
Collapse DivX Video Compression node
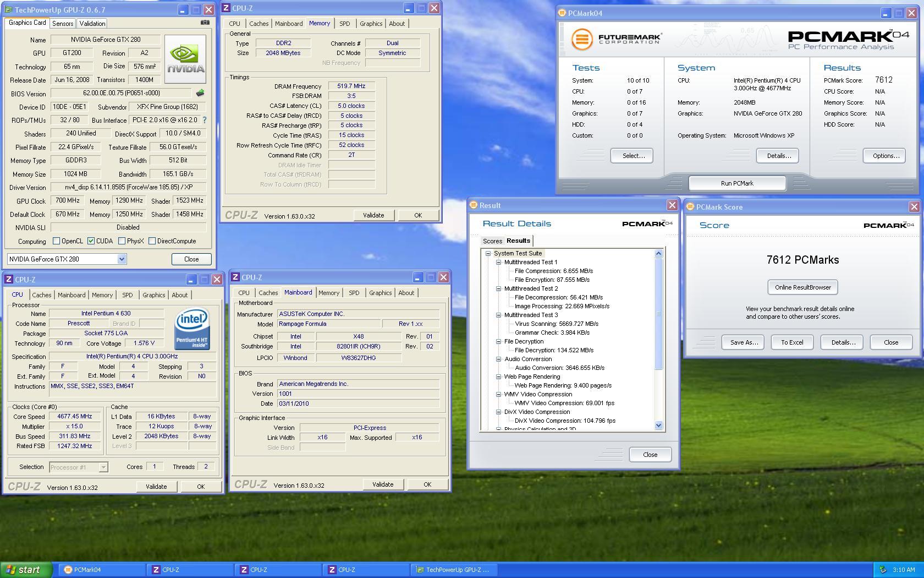[x=498, y=412]
